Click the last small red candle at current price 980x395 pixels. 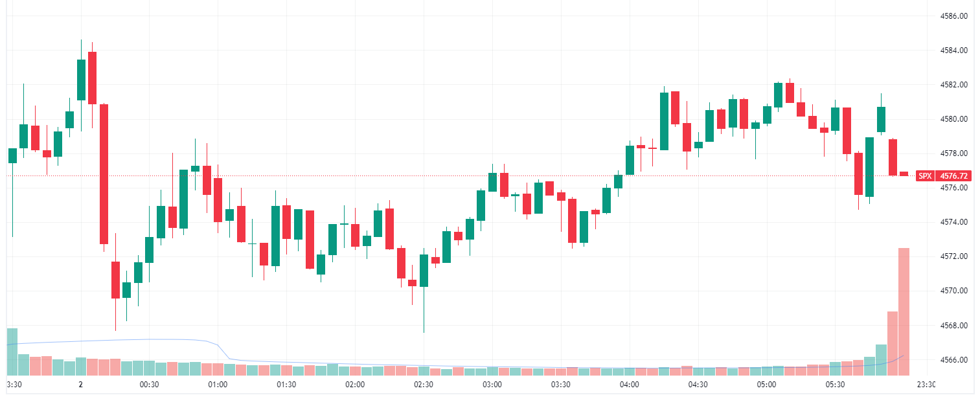pyautogui.click(x=904, y=174)
